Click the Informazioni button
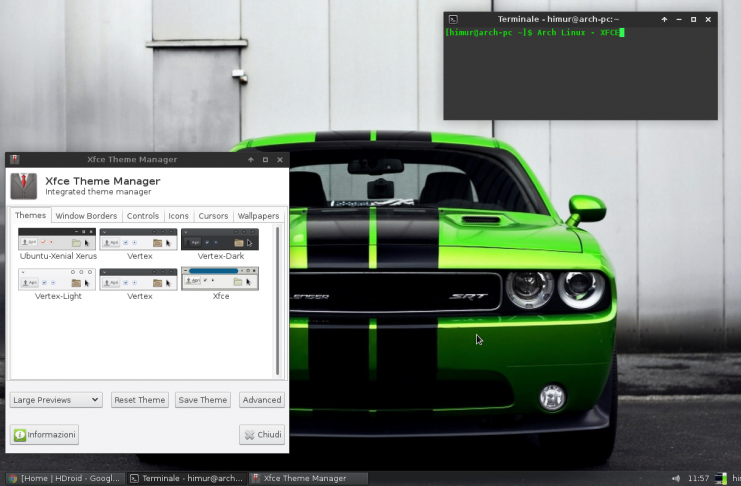Image resolution: width=741 pixels, height=486 pixels. pyautogui.click(x=44, y=434)
